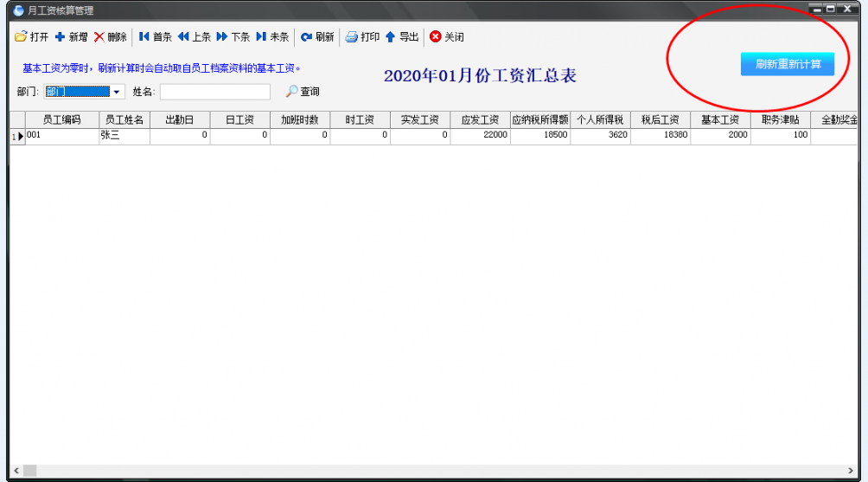The image size is (868, 482).
Task: Select the employee name cell 张三
Action: point(124,136)
